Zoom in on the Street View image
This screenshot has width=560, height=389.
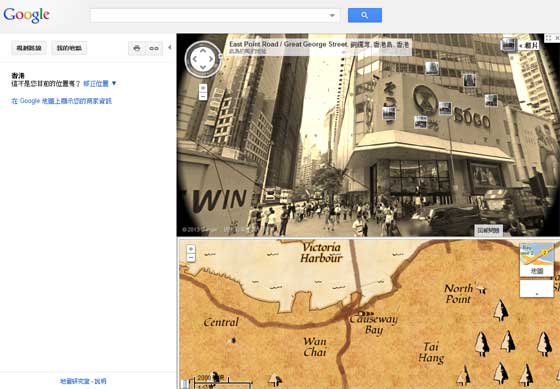point(203,88)
